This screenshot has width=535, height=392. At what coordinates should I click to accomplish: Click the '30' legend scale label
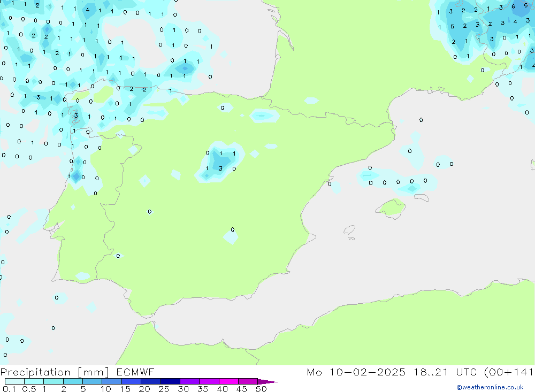184,389
